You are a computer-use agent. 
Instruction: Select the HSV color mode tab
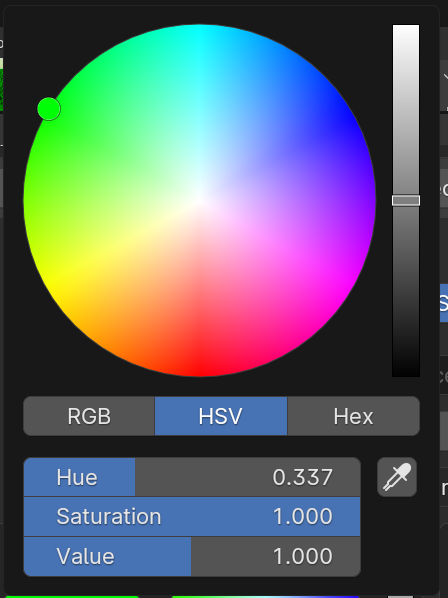(x=221, y=416)
